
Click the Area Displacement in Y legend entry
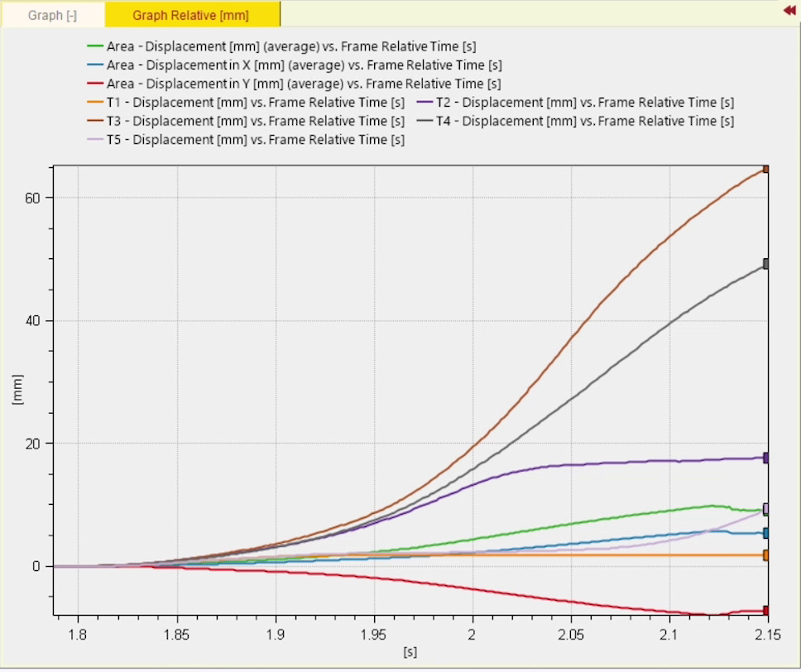pyautogui.click(x=294, y=84)
